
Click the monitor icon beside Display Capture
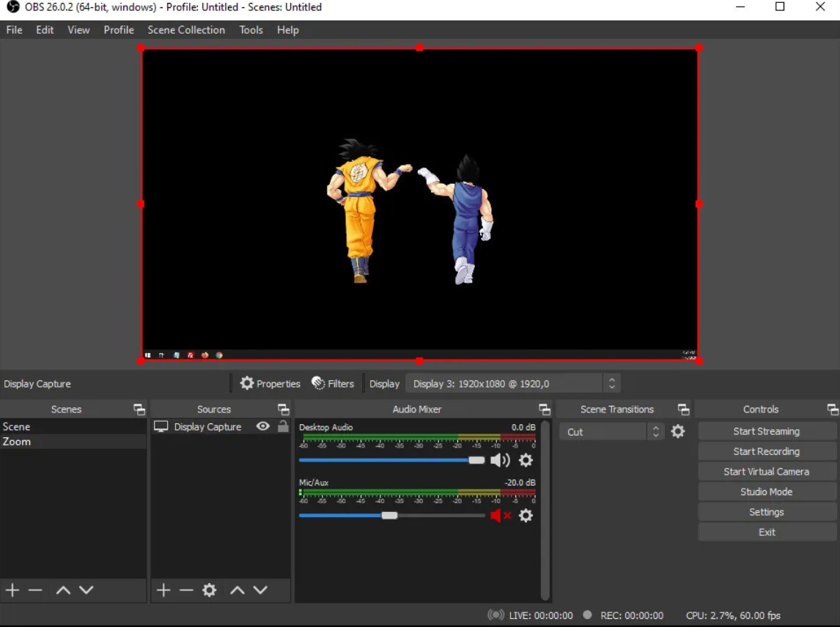[161, 427]
